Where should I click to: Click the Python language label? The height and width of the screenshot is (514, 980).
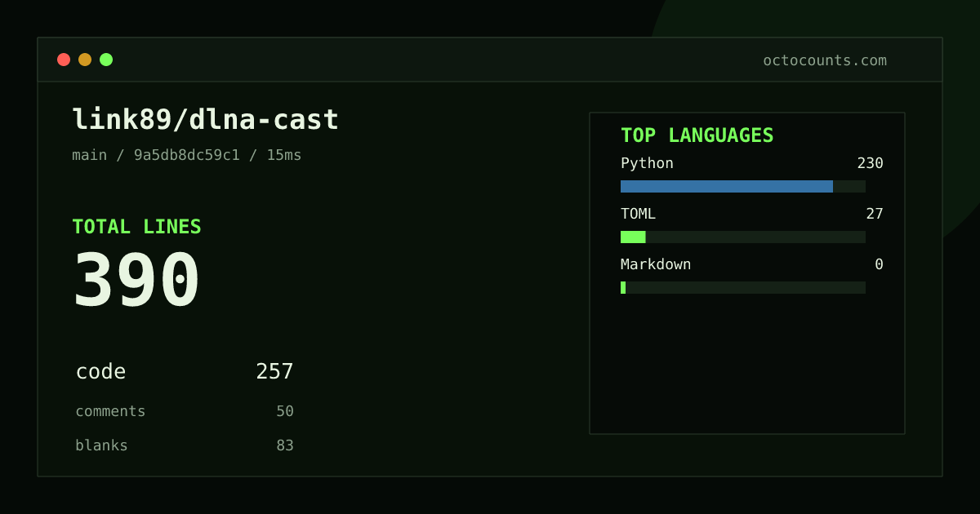point(647,163)
